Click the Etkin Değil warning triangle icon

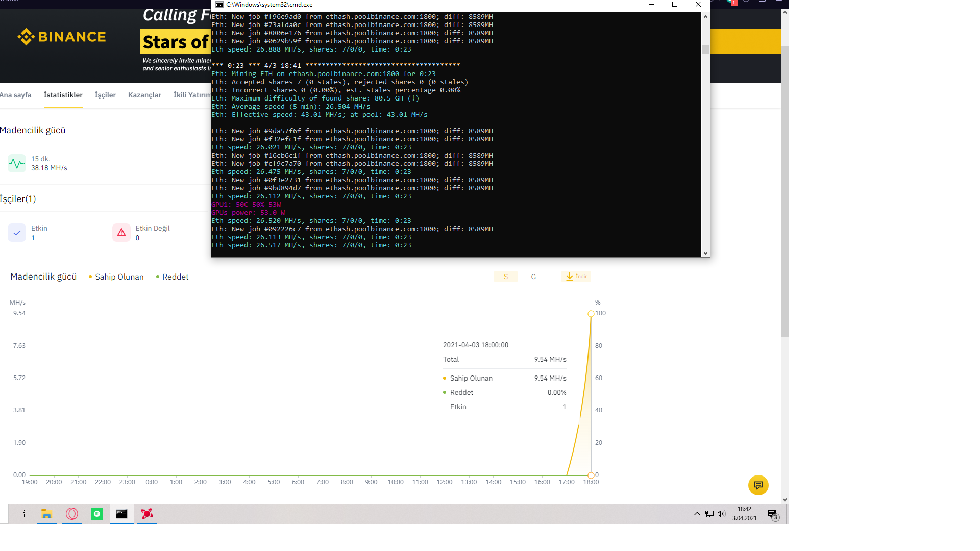point(121,233)
